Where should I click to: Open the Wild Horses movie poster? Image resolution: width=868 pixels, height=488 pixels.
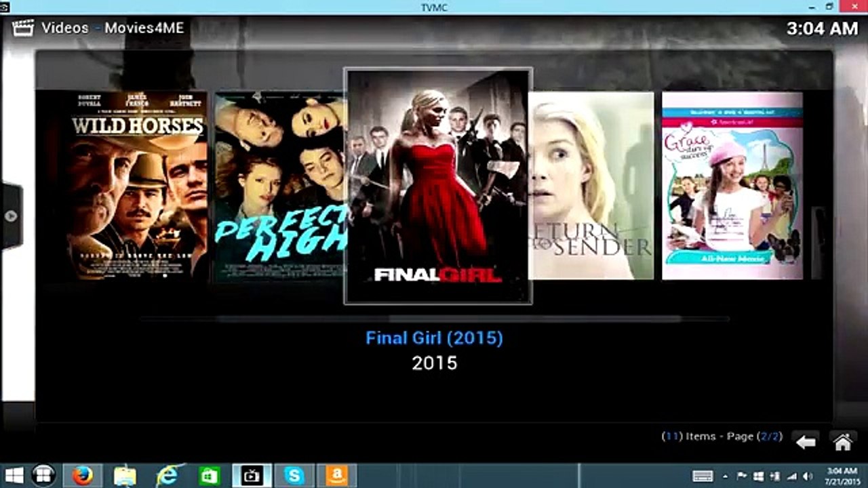[138, 186]
